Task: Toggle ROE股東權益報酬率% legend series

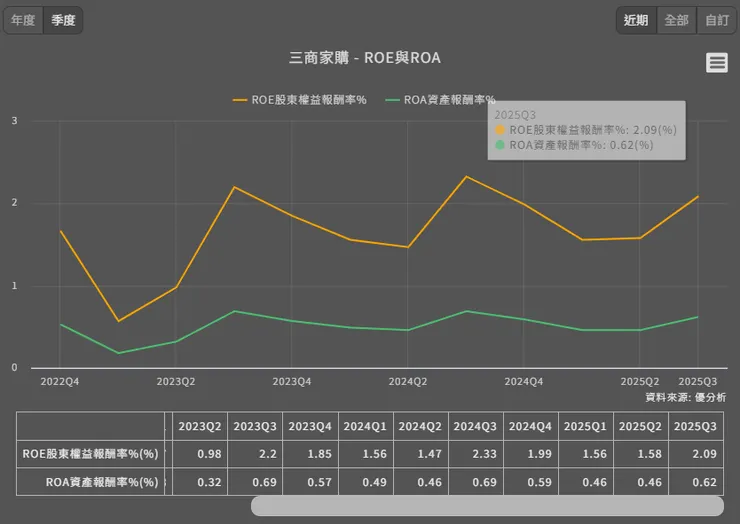Action: coord(300,100)
